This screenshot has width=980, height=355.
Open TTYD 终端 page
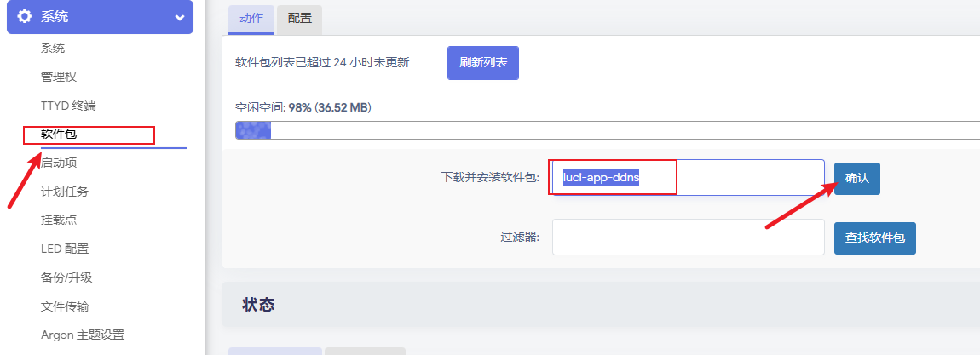pos(68,106)
